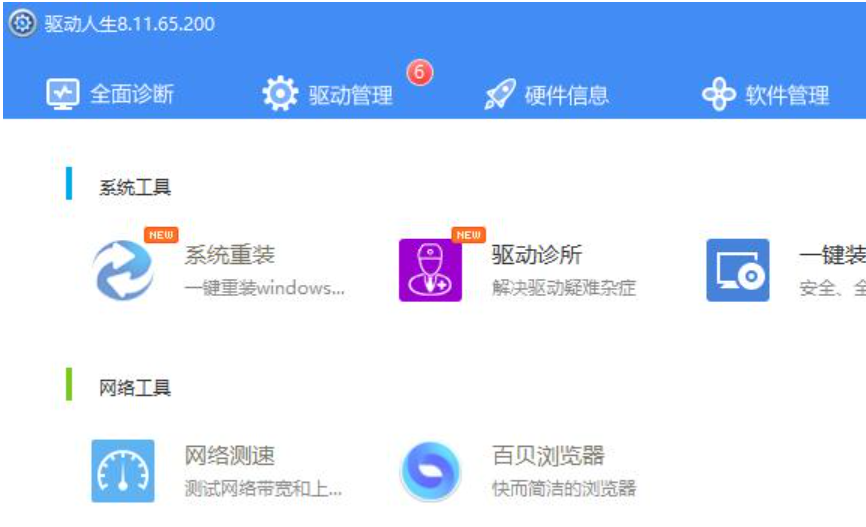Open the 系统重装 blue circular arrows icon
866x527 pixels.
point(123,270)
